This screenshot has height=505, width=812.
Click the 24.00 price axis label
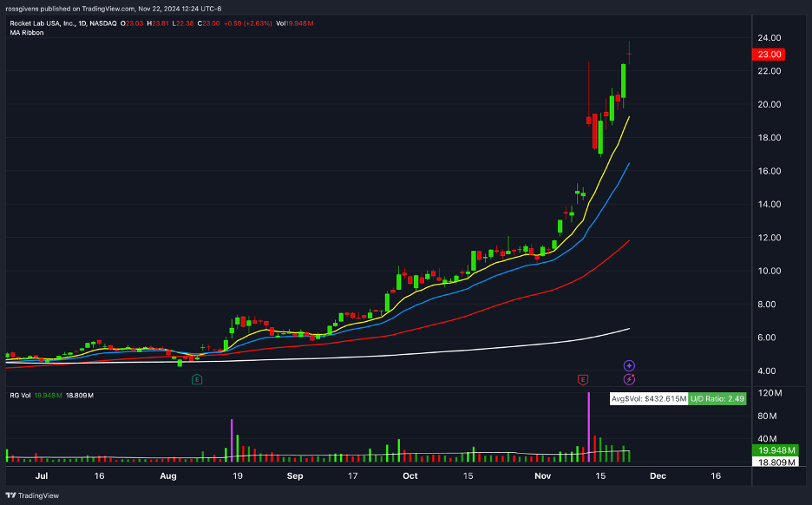(769, 38)
